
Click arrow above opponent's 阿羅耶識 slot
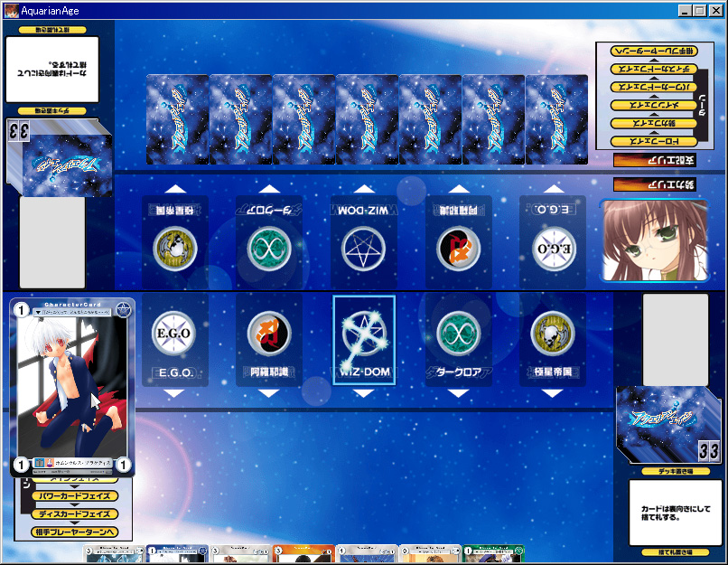tap(459, 189)
